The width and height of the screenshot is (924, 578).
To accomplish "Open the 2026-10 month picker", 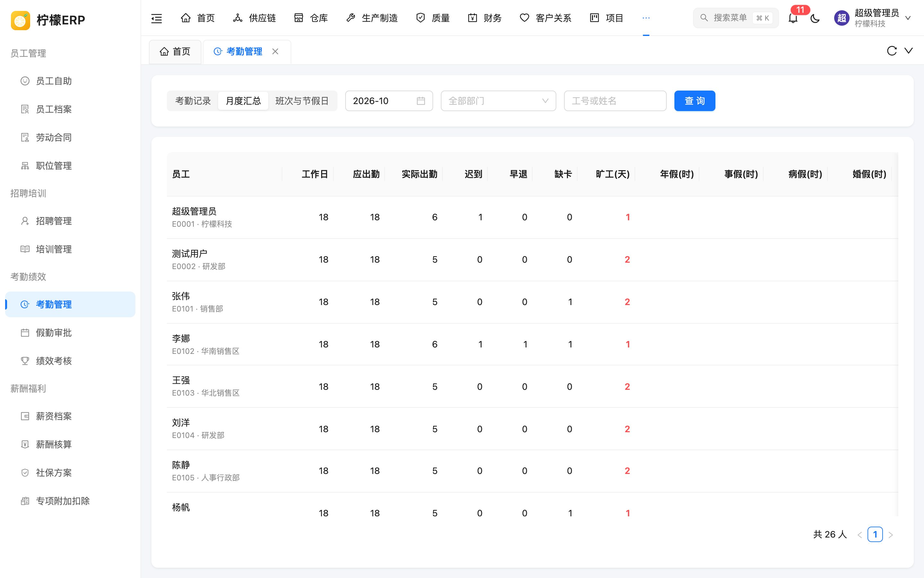I will [x=389, y=101].
